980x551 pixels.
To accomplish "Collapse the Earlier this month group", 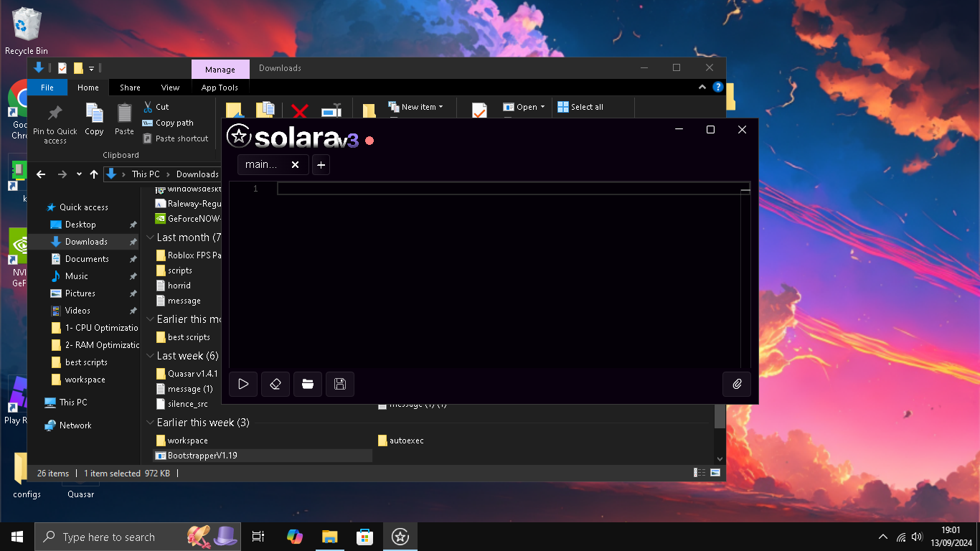I will pyautogui.click(x=151, y=319).
